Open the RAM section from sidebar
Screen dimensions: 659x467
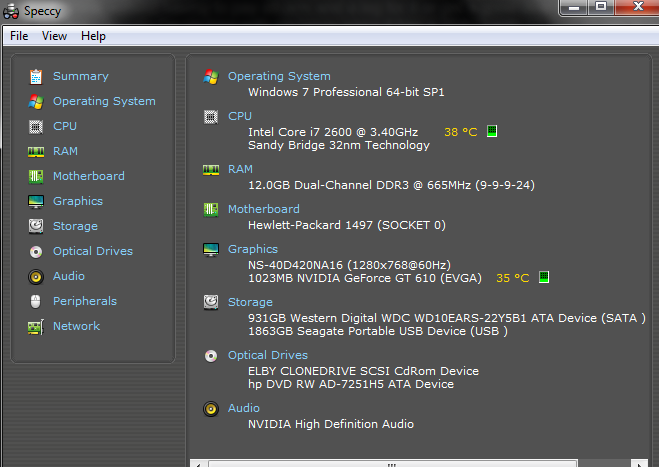[65, 151]
